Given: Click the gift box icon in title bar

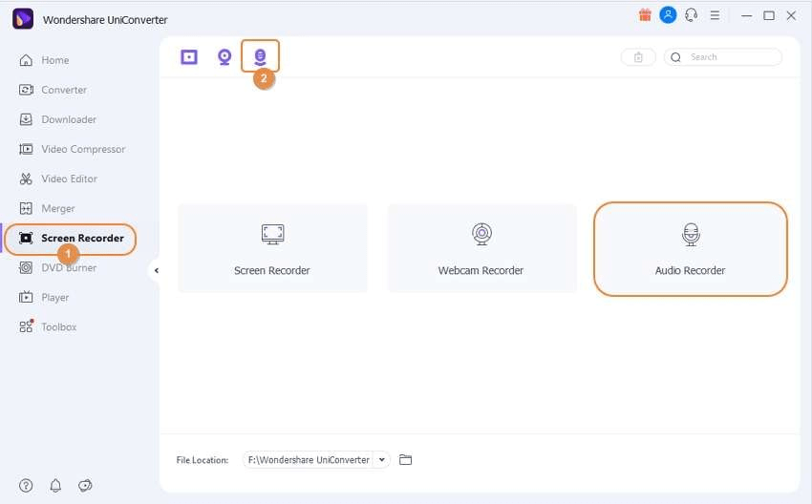Looking at the screenshot, I should click(645, 15).
